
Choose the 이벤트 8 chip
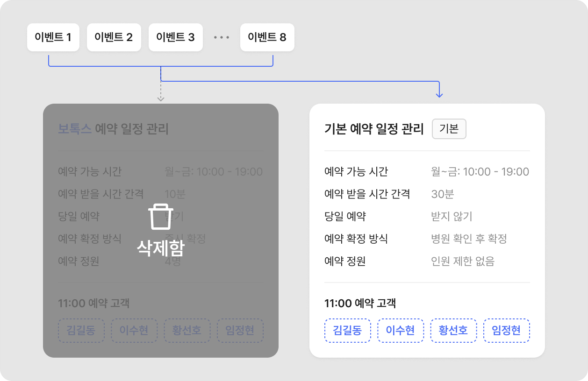click(267, 37)
